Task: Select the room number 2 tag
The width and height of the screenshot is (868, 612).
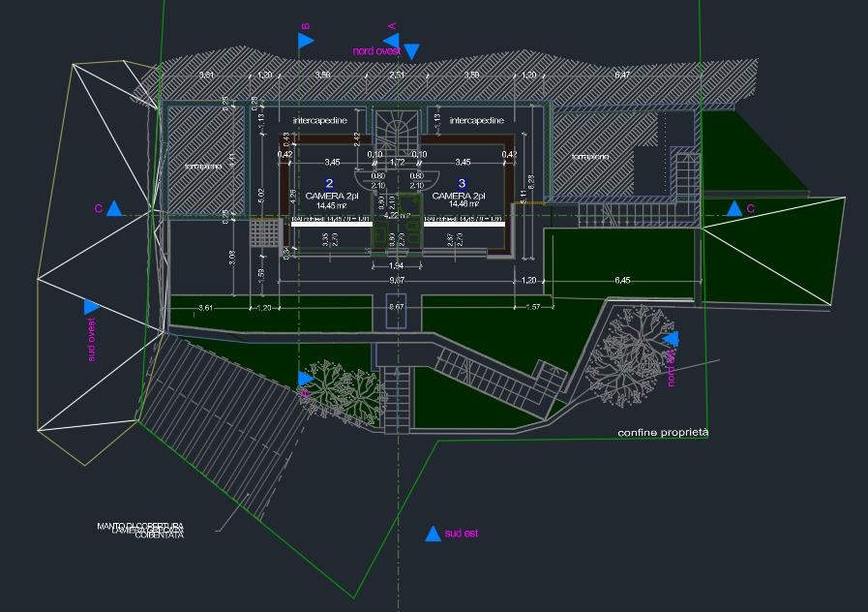Action: tap(329, 183)
